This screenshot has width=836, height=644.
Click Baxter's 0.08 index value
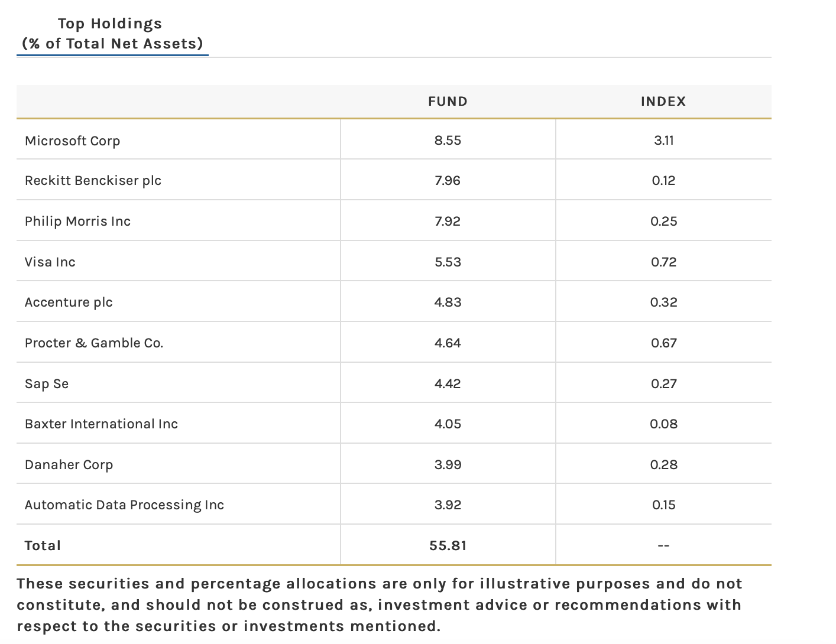tap(663, 424)
